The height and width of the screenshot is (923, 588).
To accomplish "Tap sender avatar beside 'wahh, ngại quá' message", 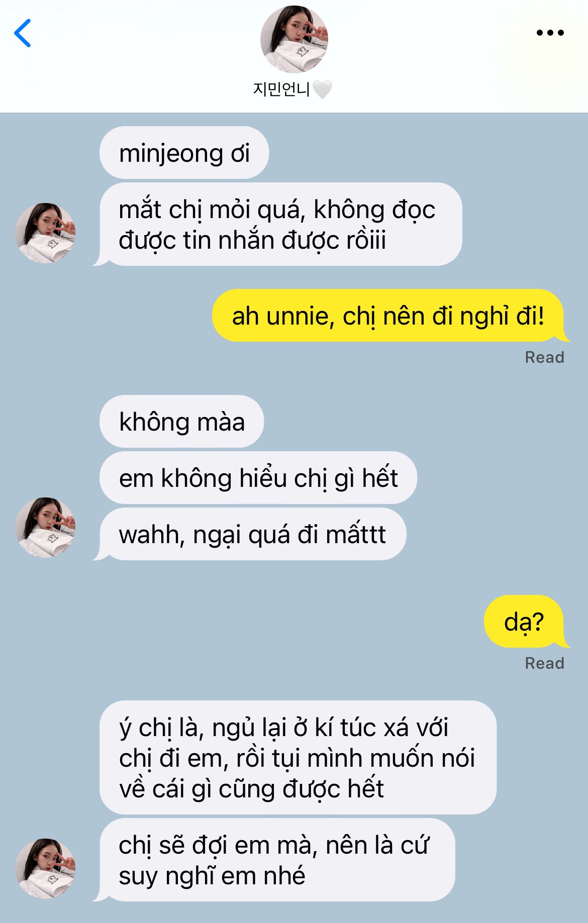I will (45, 527).
